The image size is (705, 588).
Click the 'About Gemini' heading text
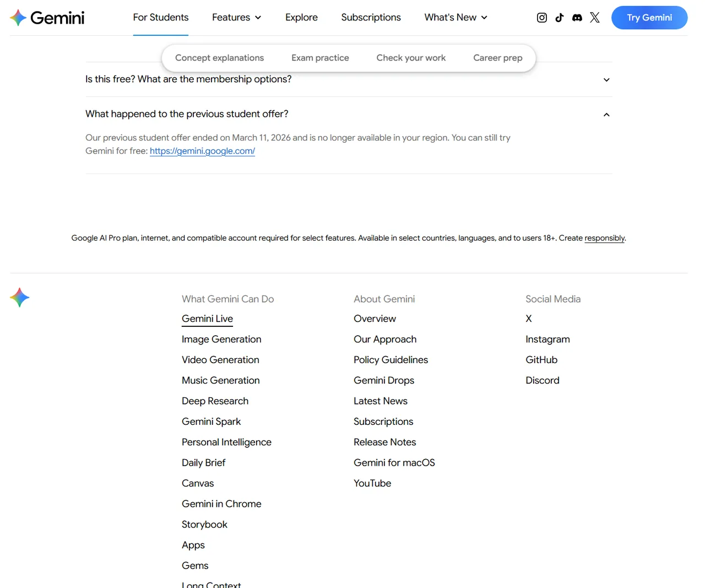(384, 299)
